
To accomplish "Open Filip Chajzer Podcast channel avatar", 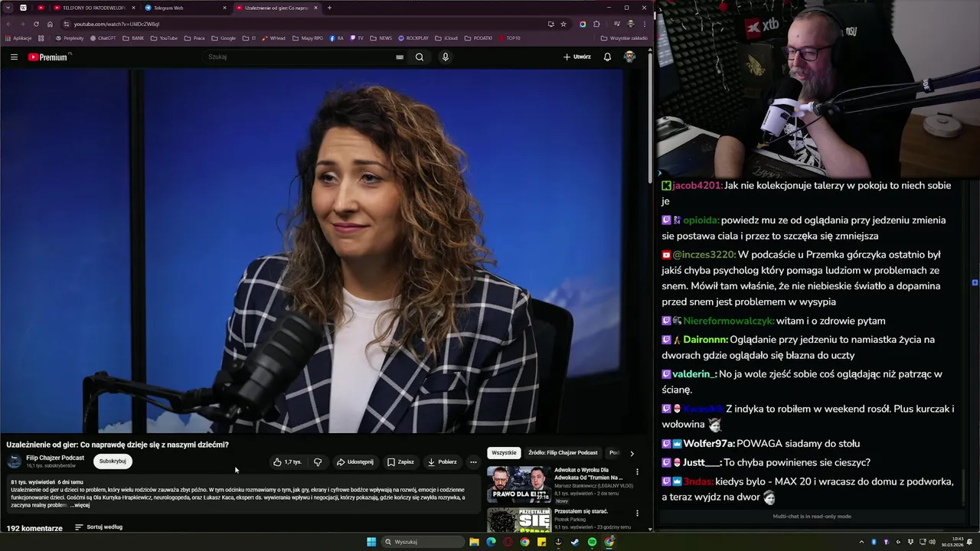I will 15,461.
